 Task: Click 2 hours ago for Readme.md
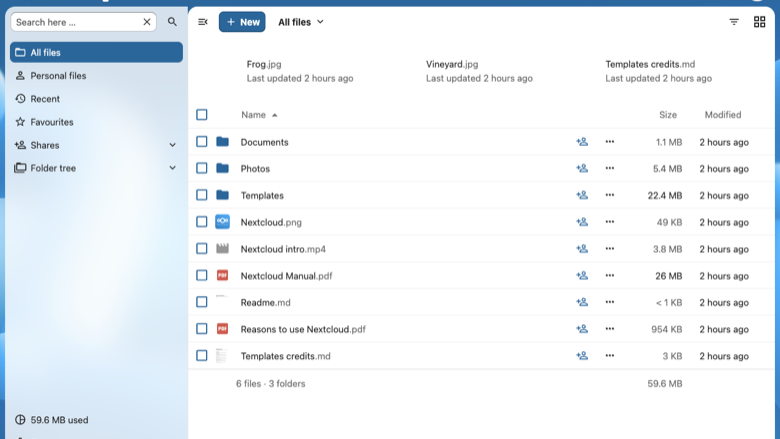(x=724, y=302)
